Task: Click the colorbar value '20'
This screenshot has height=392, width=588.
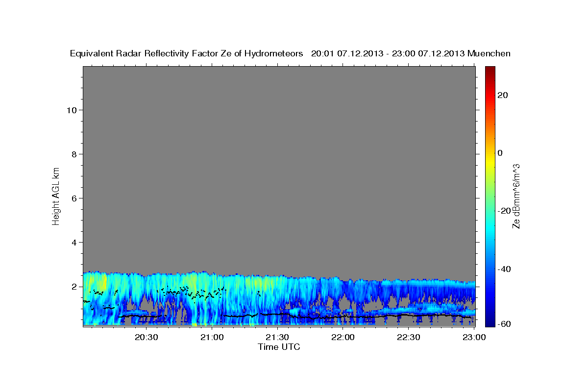Action: pyautogui.click(x=502, y=95)
